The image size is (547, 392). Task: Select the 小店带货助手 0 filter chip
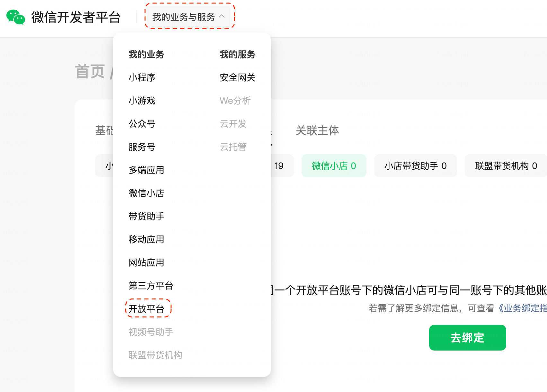415,166
